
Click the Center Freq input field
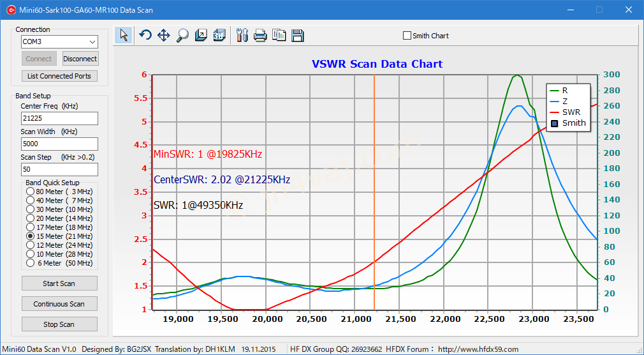click(x=59, y=119)
